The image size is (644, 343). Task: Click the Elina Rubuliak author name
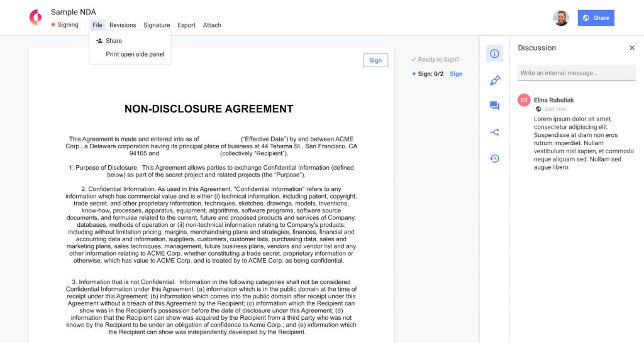coord(553,100)
